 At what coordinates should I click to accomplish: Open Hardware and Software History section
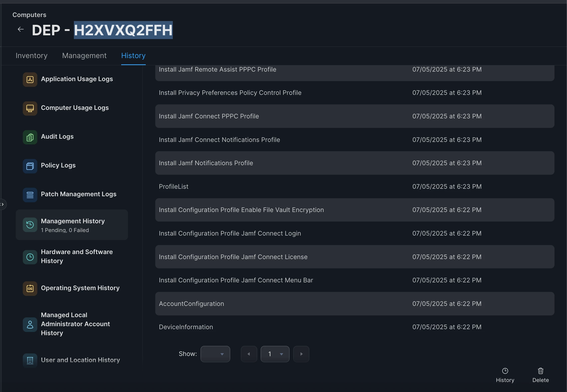[72, 257]
